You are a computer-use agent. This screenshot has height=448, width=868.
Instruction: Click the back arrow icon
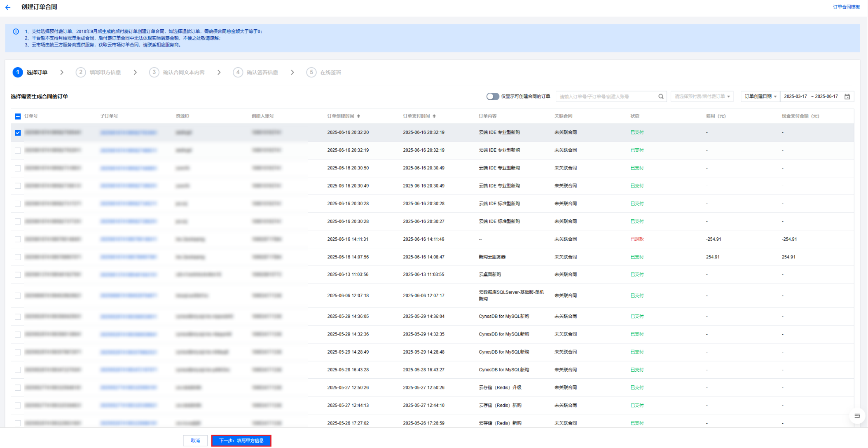point(8,7)
